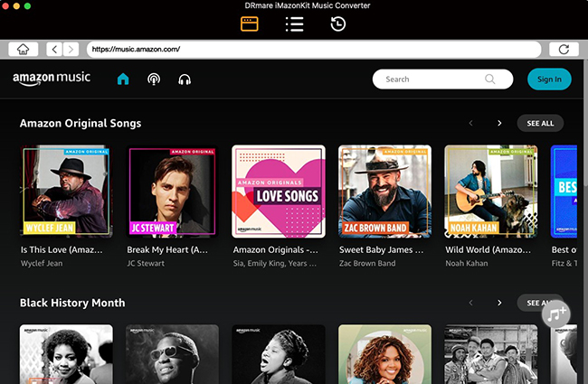Screen dimensions: 588x384
Task: Show next Amazon Original Songs
Action: point(499,123)
